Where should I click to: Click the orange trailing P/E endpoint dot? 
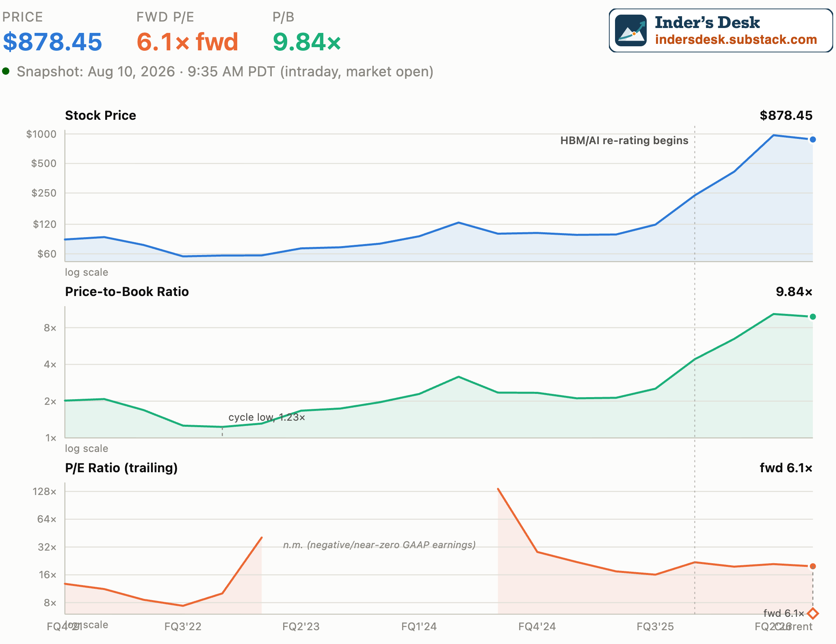pyautogui.click(x=812, y=566)
